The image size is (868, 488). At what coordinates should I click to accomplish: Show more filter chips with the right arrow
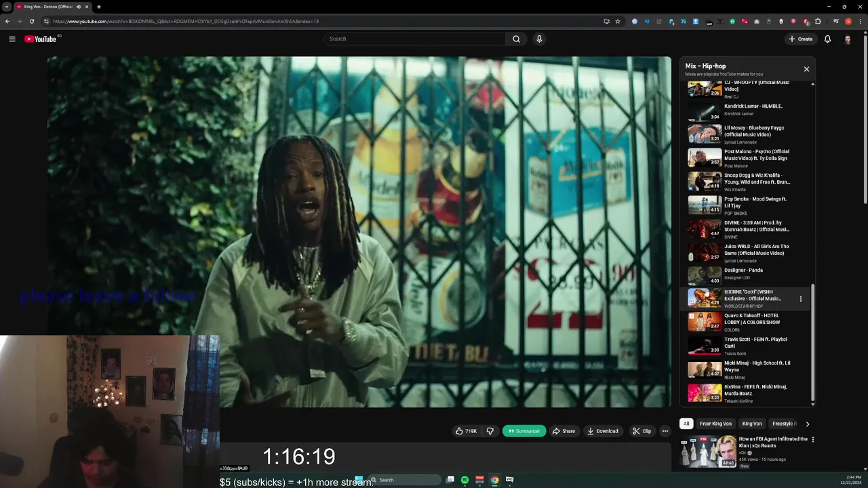point(807,424)
